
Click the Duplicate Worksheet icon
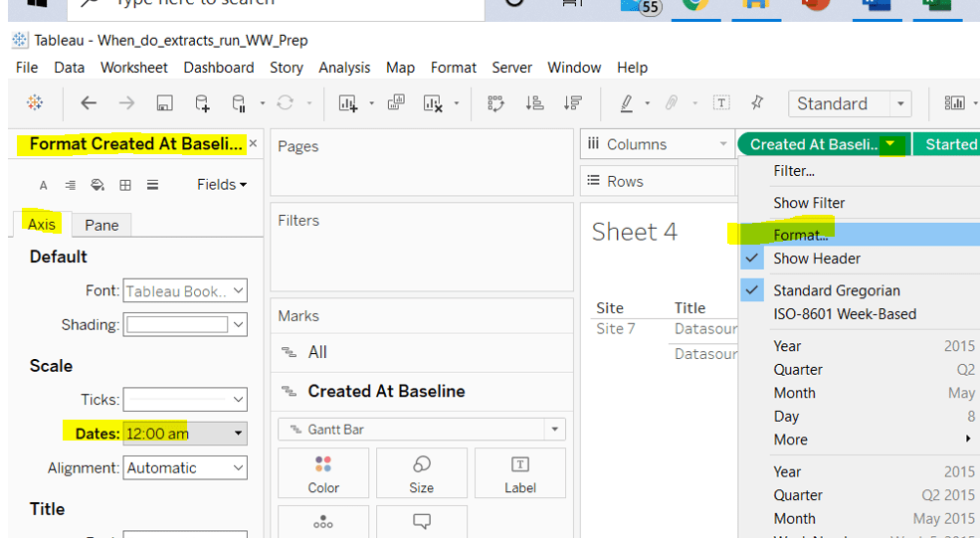point(396,103)
